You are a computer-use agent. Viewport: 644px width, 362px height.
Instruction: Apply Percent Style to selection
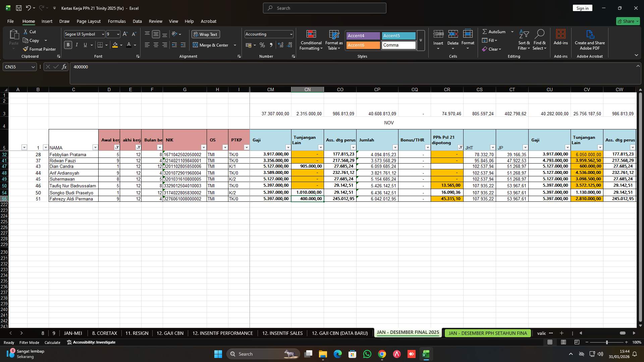tap(262, 45)
